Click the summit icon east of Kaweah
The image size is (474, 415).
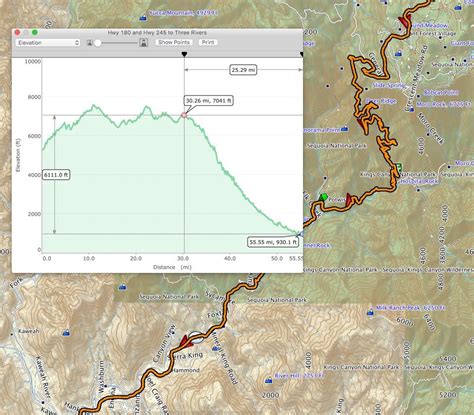pos(66,332)
